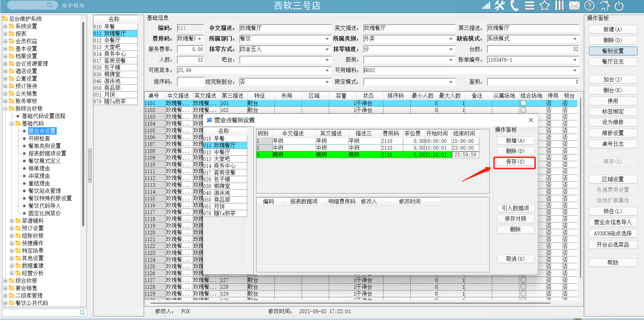
Task: Click the 排序码 input field
Action: tap(190, 82)
